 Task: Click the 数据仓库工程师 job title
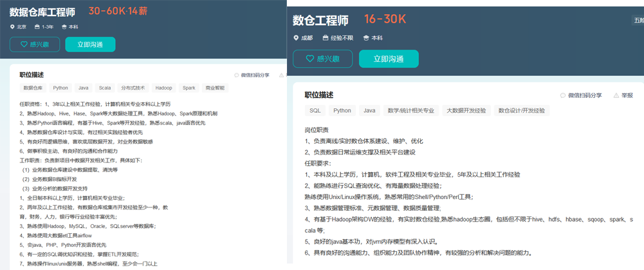coord(42,12)
